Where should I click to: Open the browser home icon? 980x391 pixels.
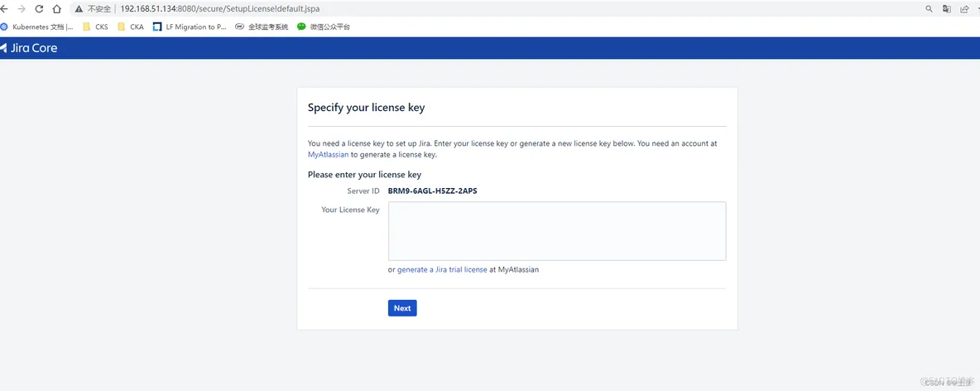pyautogui.click(x=57, y=9)
